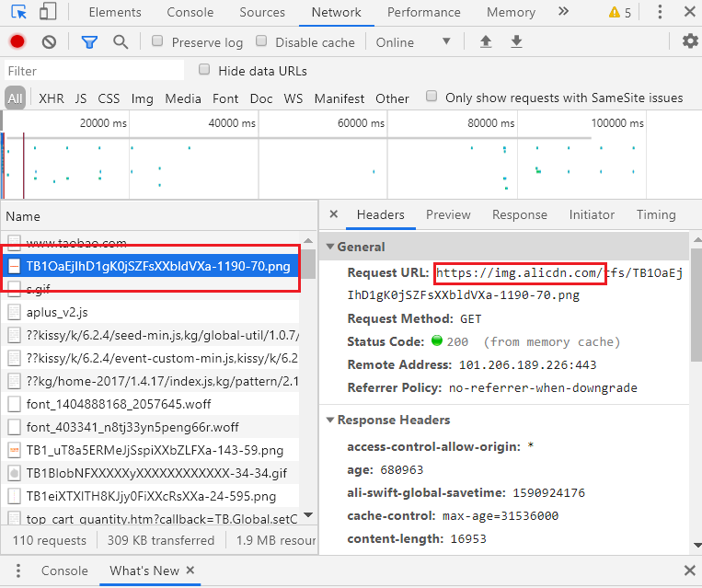The width and height of the screenshot is (702, 588).
Task: Export HAR file with download arrow
Action: click(517, 42)
